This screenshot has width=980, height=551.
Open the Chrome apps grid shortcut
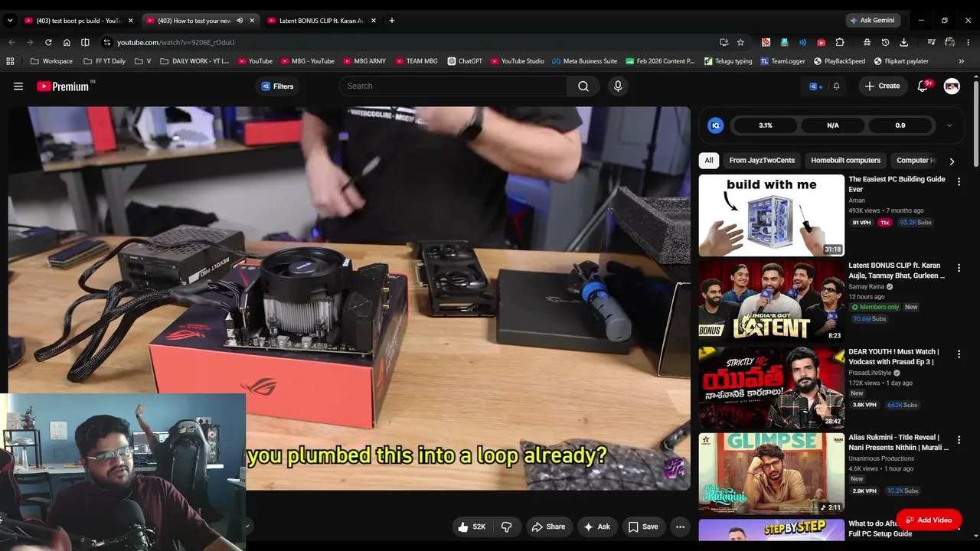click(x=10, y=61)
